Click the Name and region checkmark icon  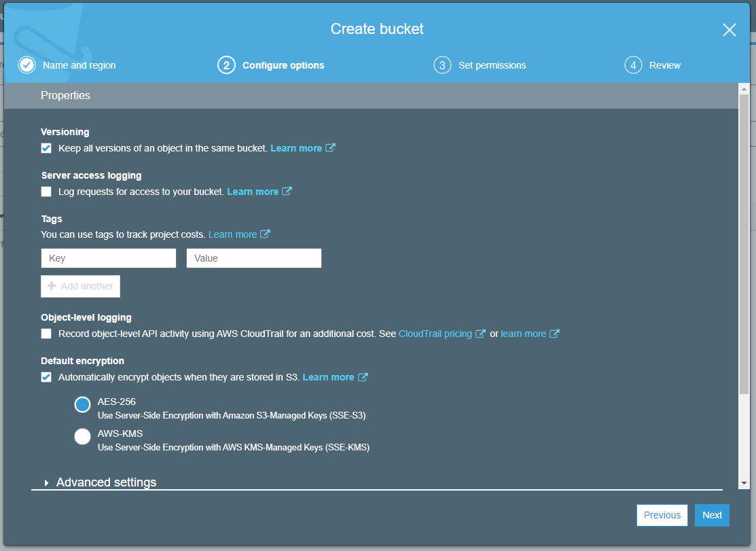click(x=27, y=65)
